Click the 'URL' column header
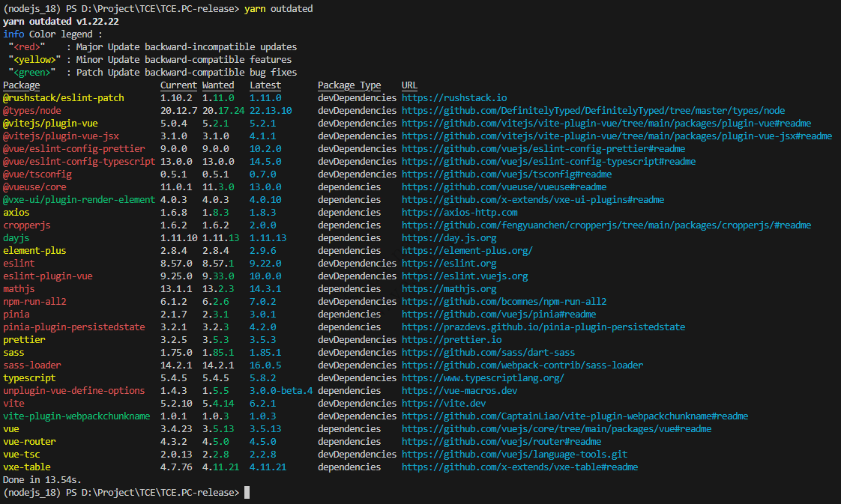841x504 pixels. point(409,85)
